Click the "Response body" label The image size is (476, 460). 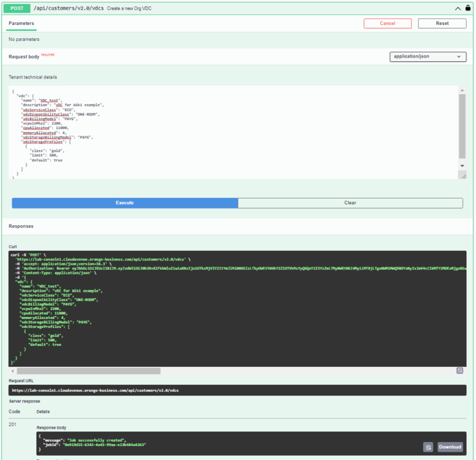[51, 427]
